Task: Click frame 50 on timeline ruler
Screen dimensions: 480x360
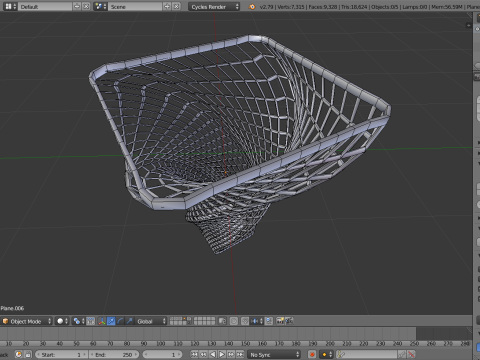Action: 76,343
